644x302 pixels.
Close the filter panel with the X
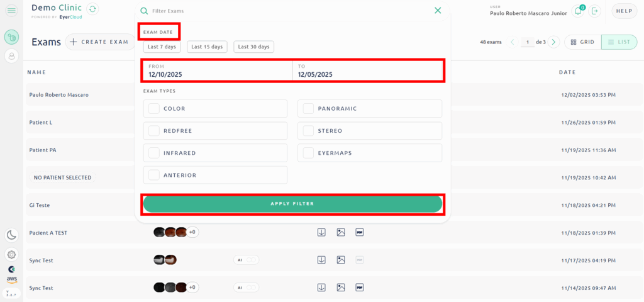(x=438, y=11)
